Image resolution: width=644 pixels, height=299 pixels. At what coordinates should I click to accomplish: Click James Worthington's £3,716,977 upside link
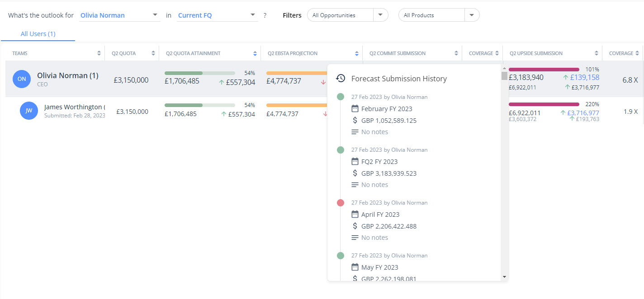[583, 112]
